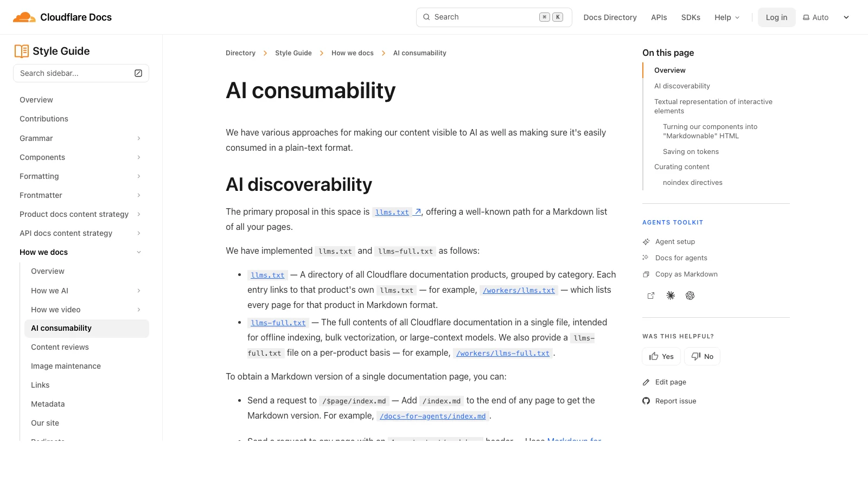Jump to Curating content outline entry
Viewport: 868px width, 488px height.
point(682,167)
